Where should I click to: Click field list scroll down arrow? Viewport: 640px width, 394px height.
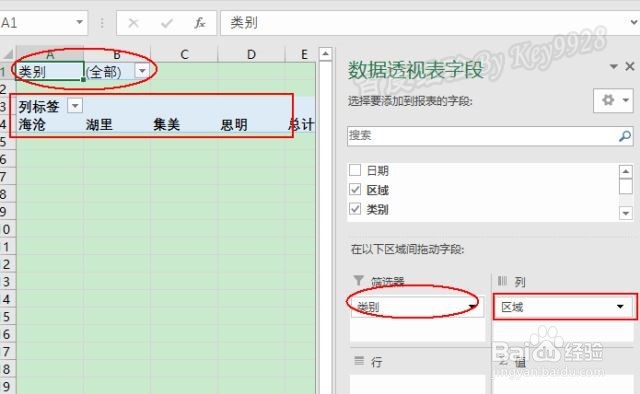click(626, 213)
